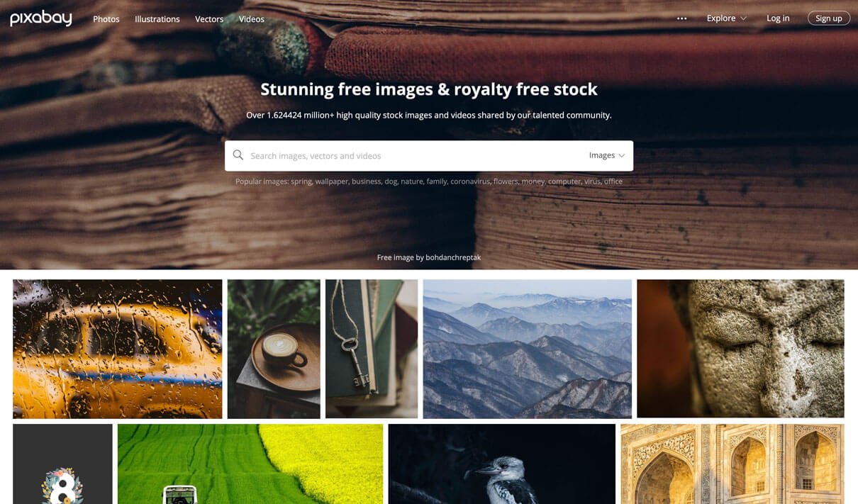Open the Photos section
858x504 pixels.
[106, 19]
